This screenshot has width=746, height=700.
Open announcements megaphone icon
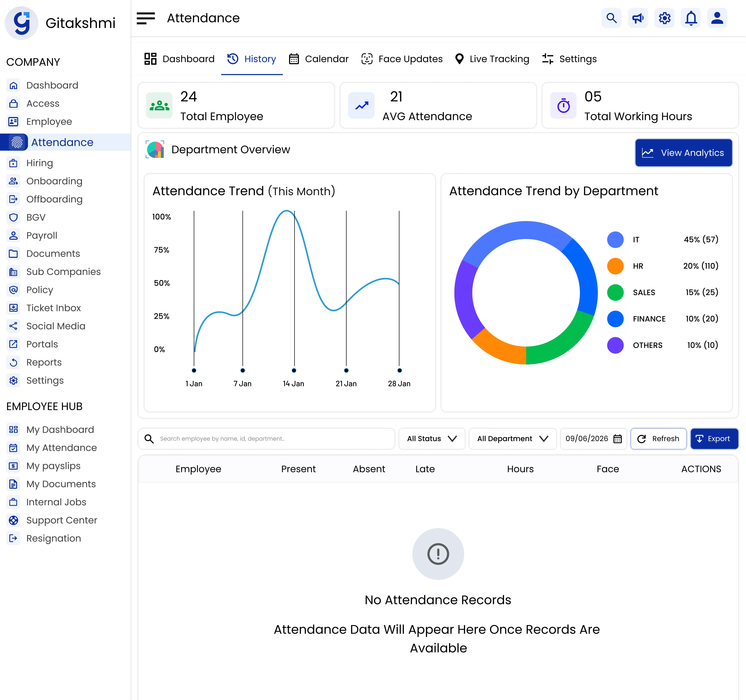[638, 18]
